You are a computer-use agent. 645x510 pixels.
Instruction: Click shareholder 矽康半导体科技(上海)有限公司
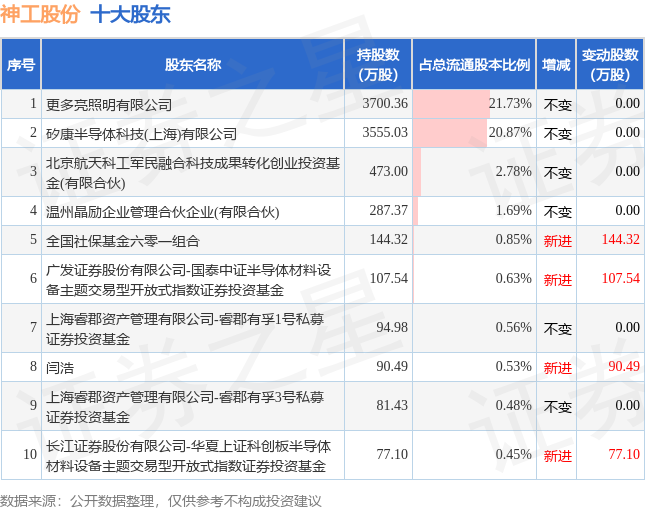pyautogui.click(x=141, y=134)
